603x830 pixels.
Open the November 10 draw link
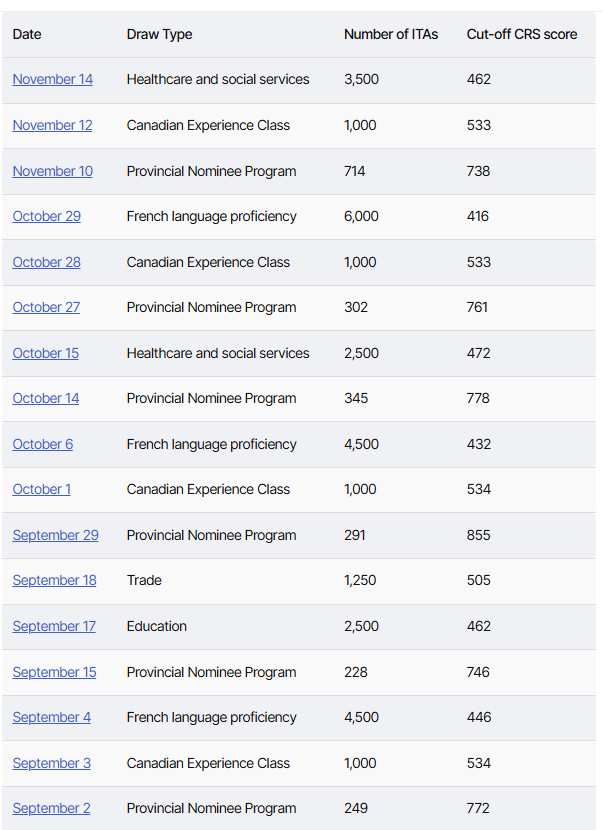pos(52,171)
